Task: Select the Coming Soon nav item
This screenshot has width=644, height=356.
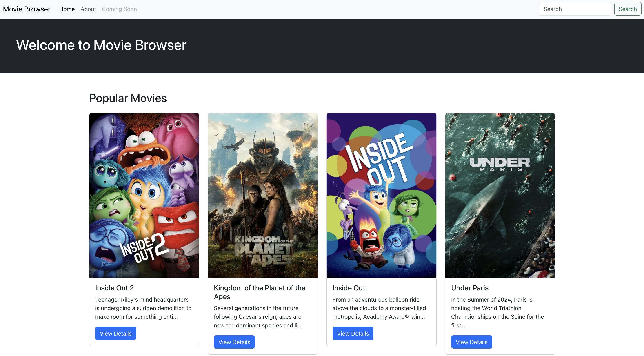Action: coord(119,9)
